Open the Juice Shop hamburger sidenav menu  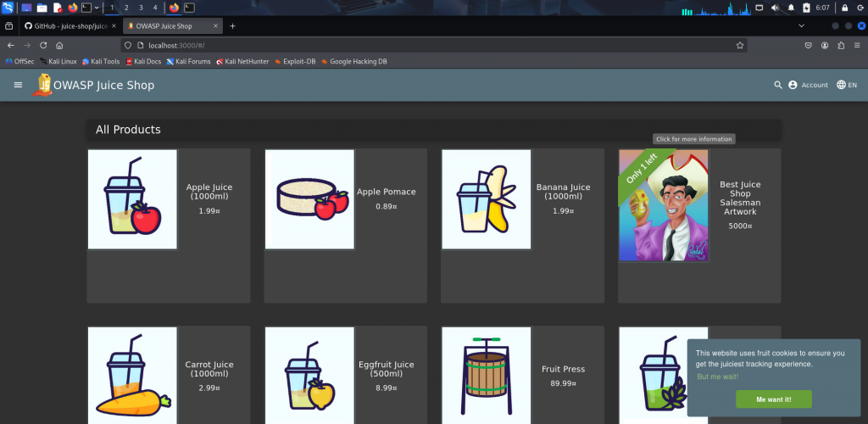19,85
